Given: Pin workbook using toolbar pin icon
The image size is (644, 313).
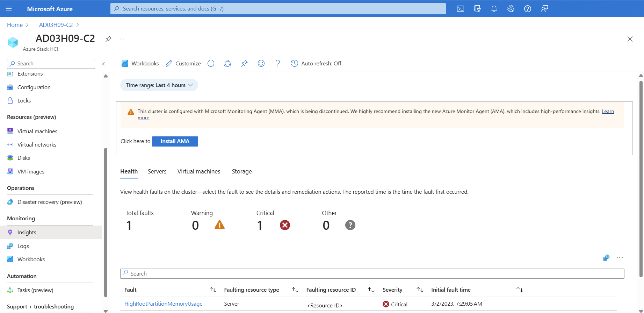Looking at the screenshot, I should click(244, 63).
